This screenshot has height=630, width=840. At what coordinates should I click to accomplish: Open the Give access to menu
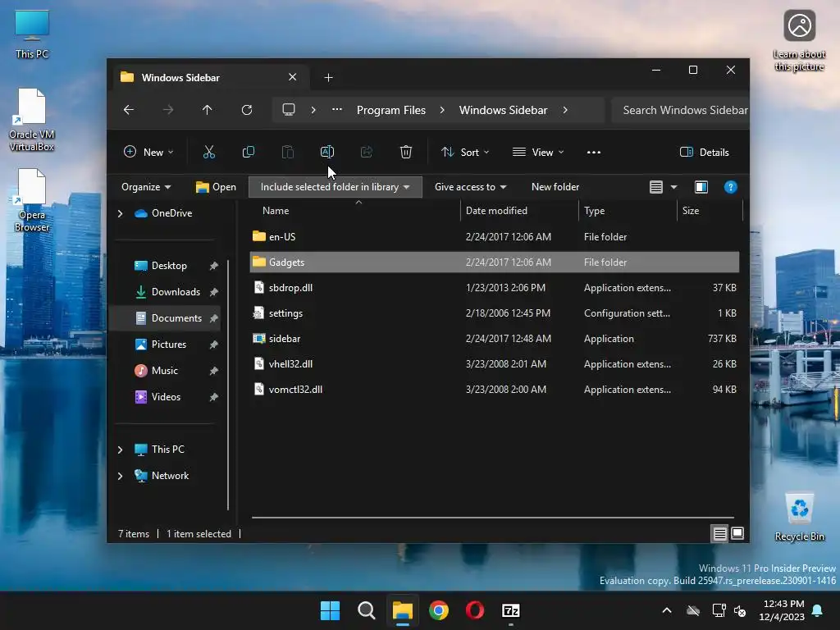(x=470, y=187)
